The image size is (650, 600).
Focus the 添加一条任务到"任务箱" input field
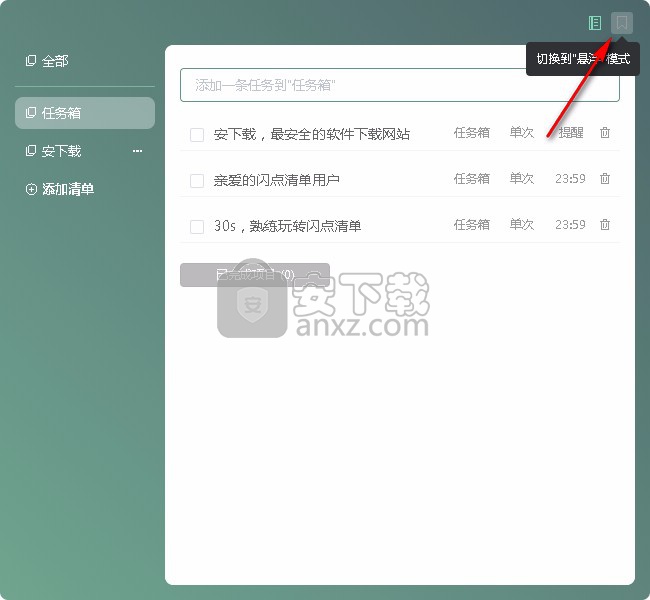tap(400, 85)
